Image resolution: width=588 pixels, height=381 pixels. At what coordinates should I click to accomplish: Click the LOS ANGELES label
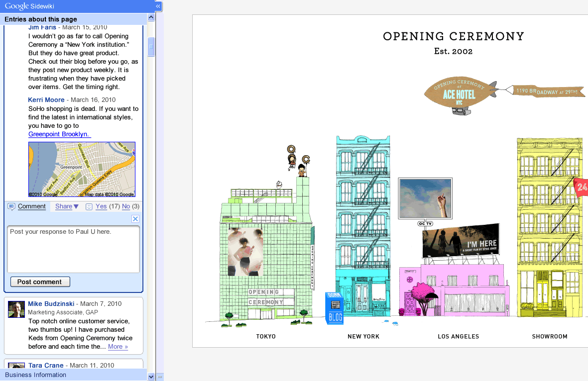[x=458, y=336]
